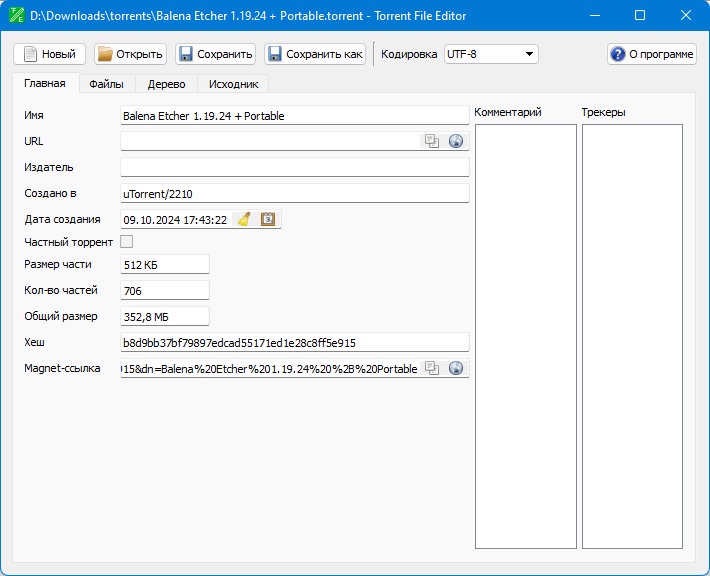The height and width of the screenshot is (576, 710).
Task: Set current date with calendar icon
Action: 268,219
